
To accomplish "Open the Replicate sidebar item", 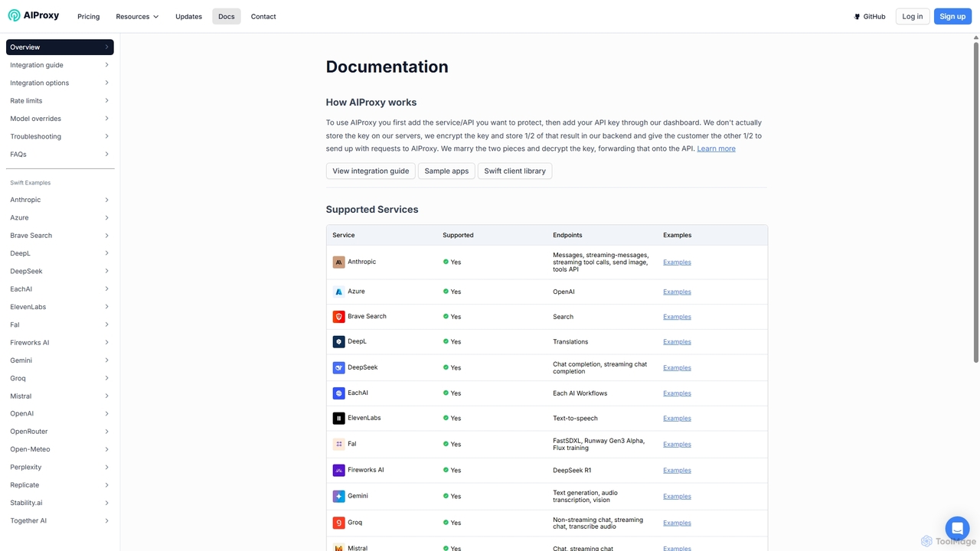I will point(60,484).
